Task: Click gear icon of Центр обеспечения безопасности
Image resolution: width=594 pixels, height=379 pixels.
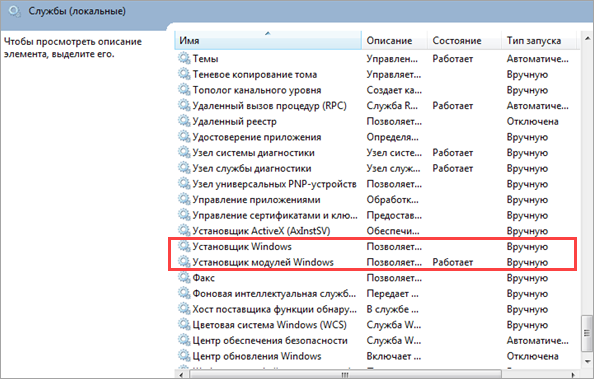Action: coord(184,340)
